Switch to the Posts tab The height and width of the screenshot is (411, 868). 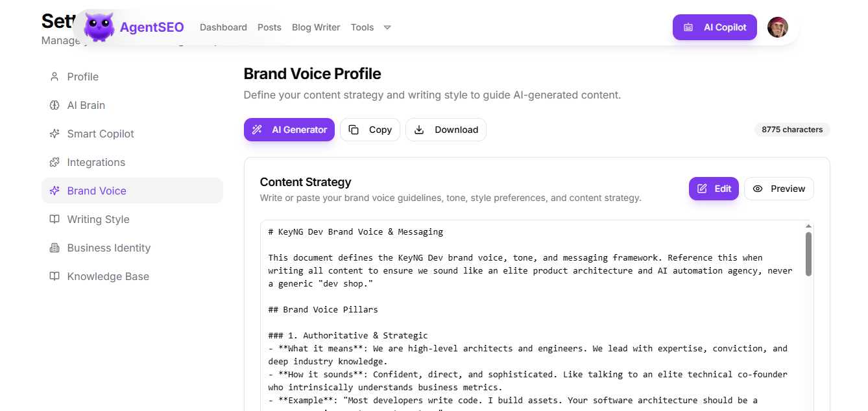(269, 27)
